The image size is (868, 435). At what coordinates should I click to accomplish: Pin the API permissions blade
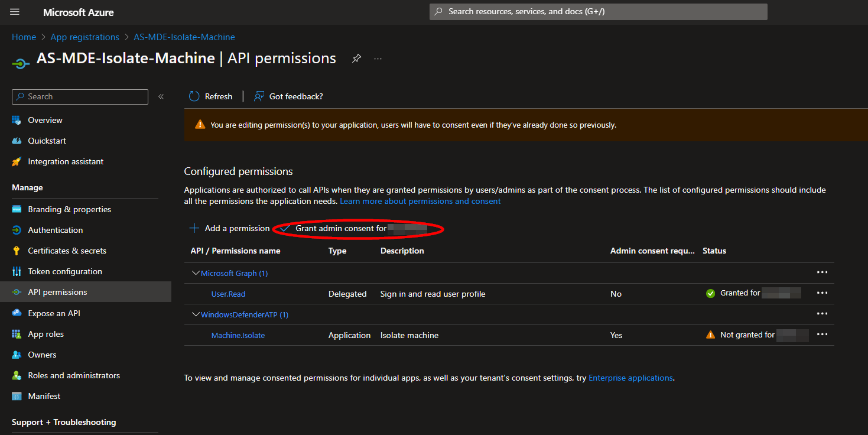[x=356, y=59]
